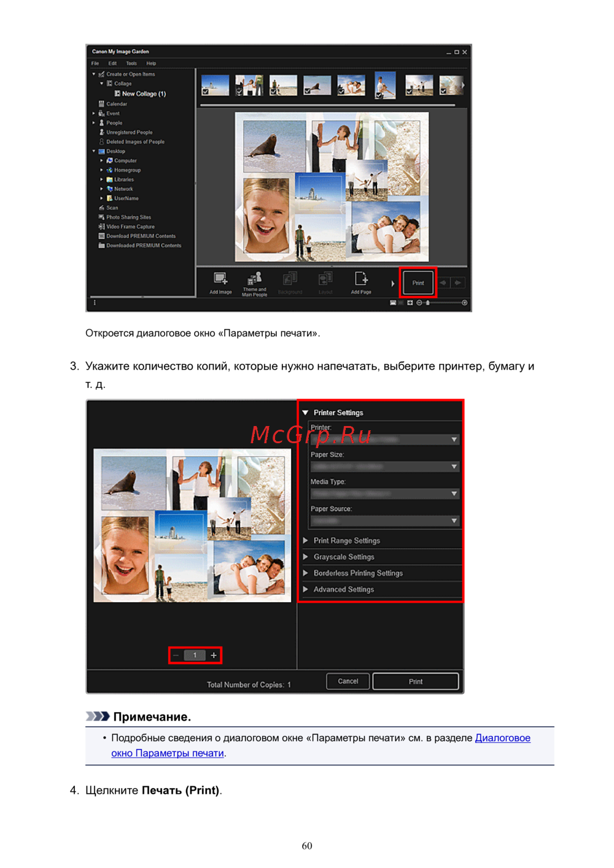This screenshot has height=868, width=614.
Task: Click the Cancel button in print dialog
Action: click(x=348, y=681)
